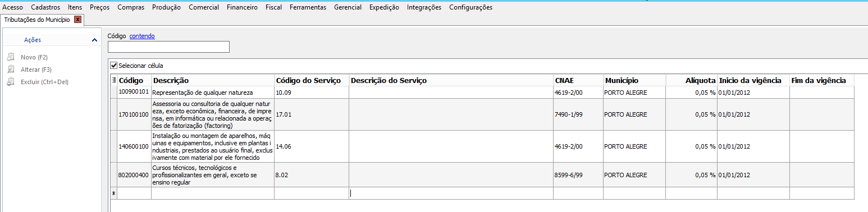868x212 pixels.
Task: Open the Expedição menu
Action: [385, 7]
